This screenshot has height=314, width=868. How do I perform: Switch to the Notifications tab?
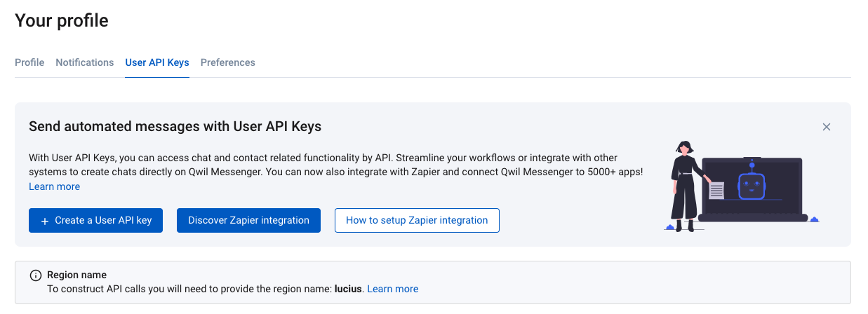[x=85, y=62]
